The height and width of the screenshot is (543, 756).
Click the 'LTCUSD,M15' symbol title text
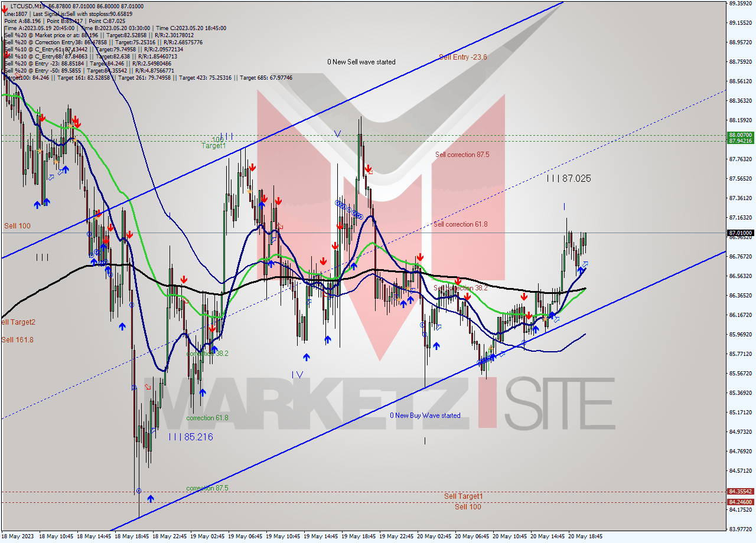[x=28, y=6]
